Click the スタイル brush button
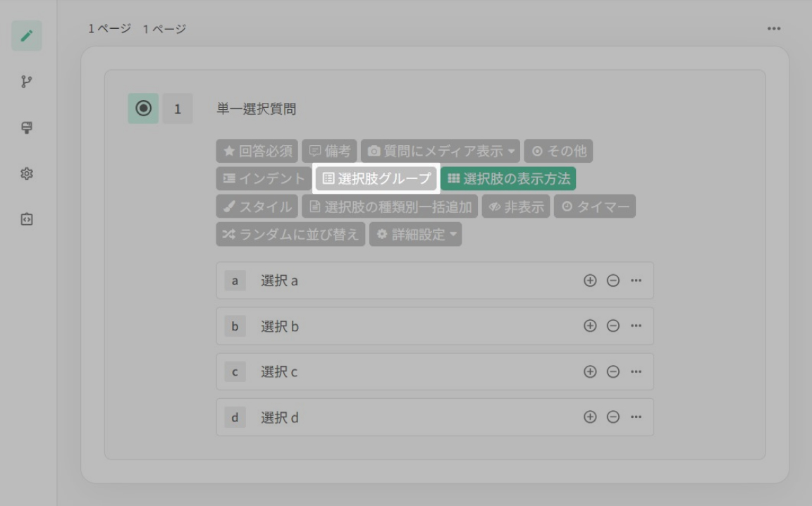The width and height of the screenshot is (812, 506). tap(257, 206)
